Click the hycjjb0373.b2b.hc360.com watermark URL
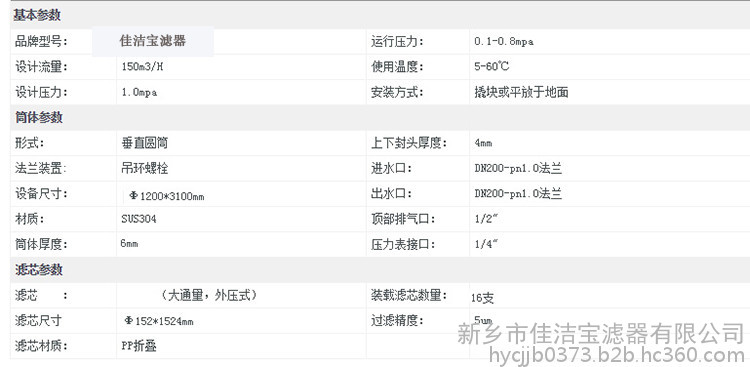 coord(617,356)
